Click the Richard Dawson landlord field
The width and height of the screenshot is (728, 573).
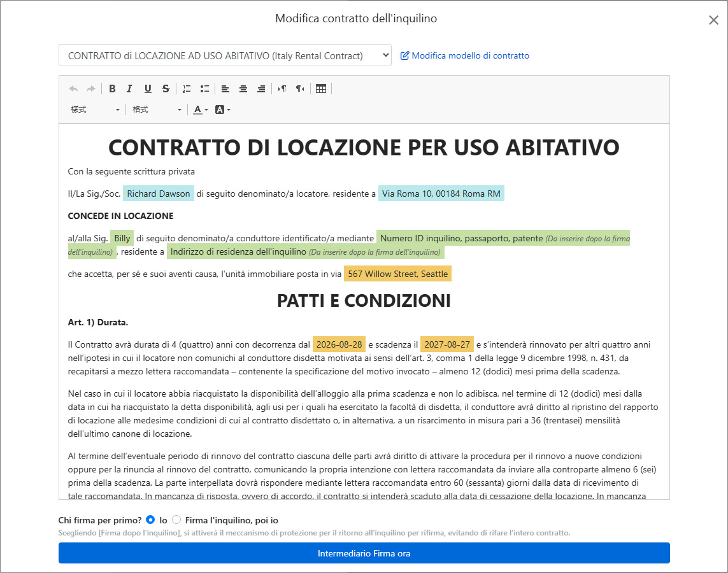[159, 194]
